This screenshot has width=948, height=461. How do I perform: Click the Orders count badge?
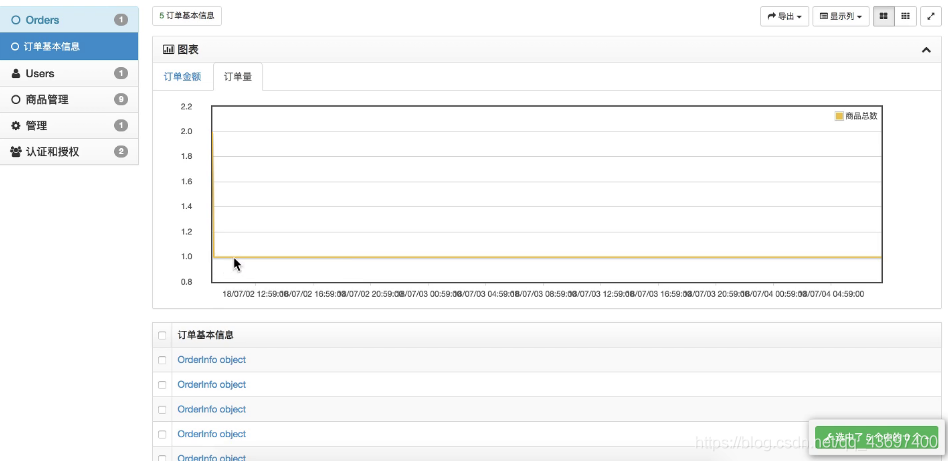(121, 20)
